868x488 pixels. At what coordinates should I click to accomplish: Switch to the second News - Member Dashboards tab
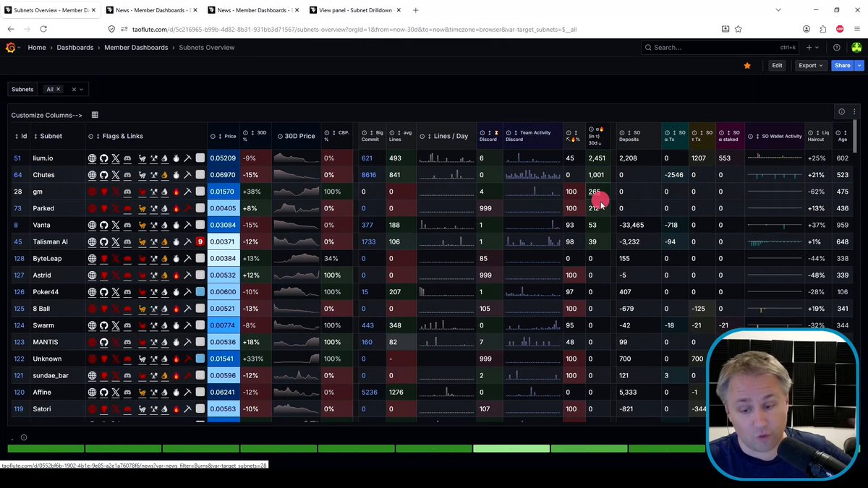[253, 10]
